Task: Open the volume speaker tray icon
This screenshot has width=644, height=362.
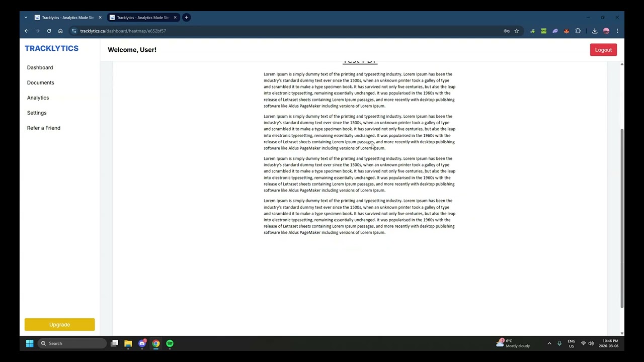Action: coord(591,343)
